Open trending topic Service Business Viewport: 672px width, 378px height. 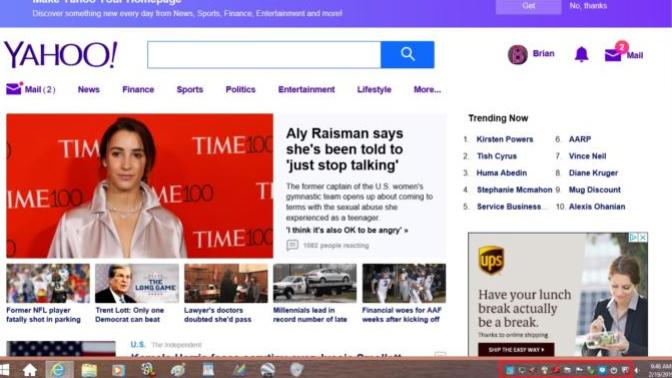pos(509,207)
